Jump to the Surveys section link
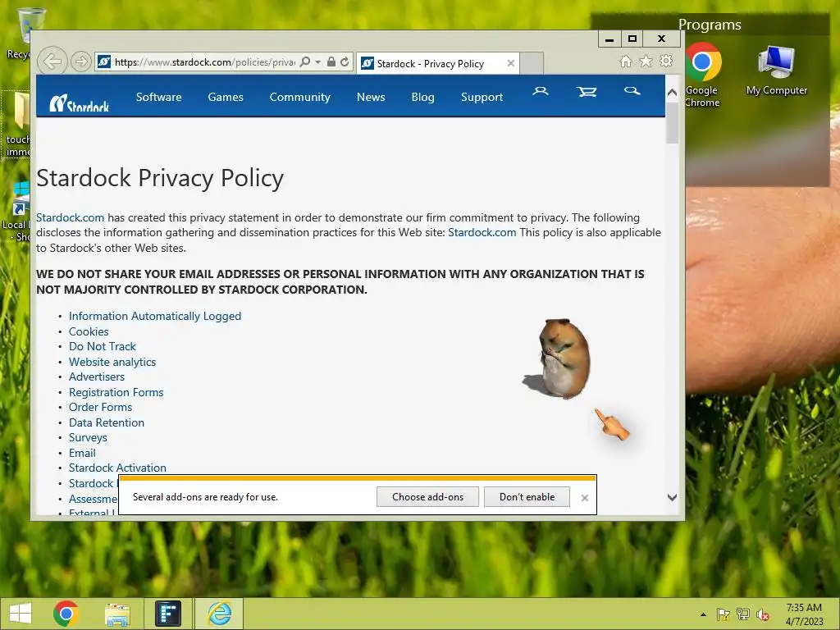This screenshot has width=840, height=630. tap(88, 438)
